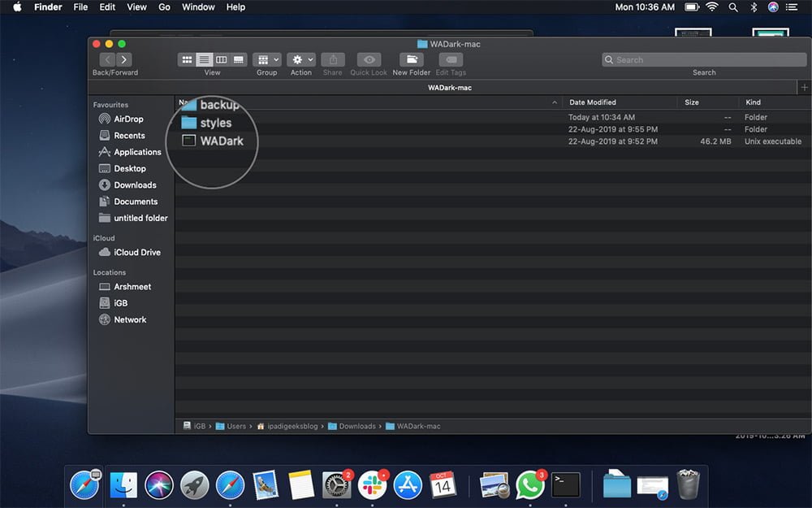Switch to list view
Viewport: 812px width, 508px height.
point(204,59)
